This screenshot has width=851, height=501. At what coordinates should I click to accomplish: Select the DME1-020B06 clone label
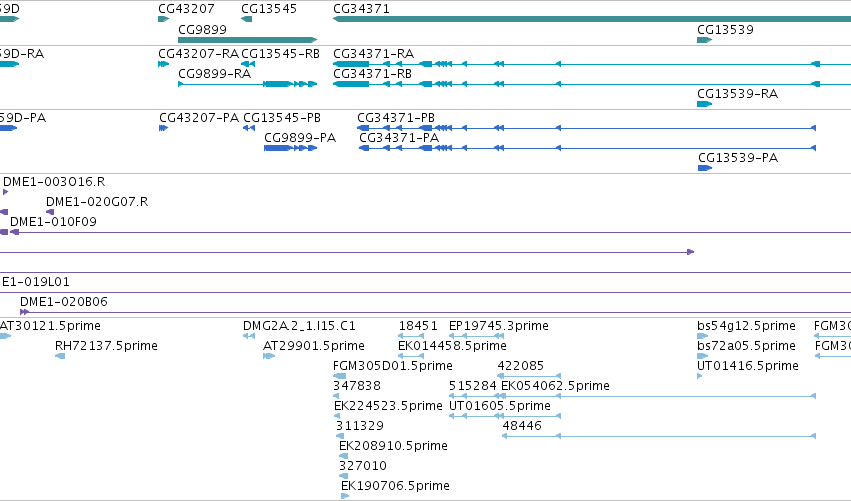pos(64,302)
